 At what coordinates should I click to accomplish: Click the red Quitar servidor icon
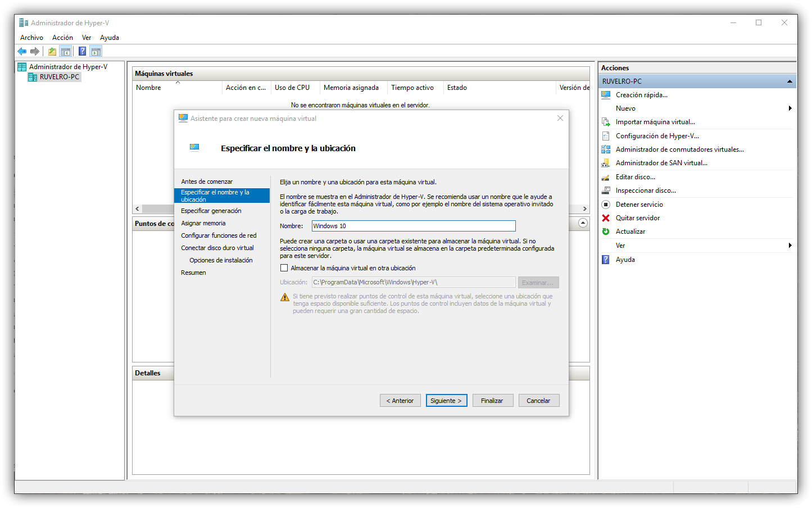click(606, 218)
